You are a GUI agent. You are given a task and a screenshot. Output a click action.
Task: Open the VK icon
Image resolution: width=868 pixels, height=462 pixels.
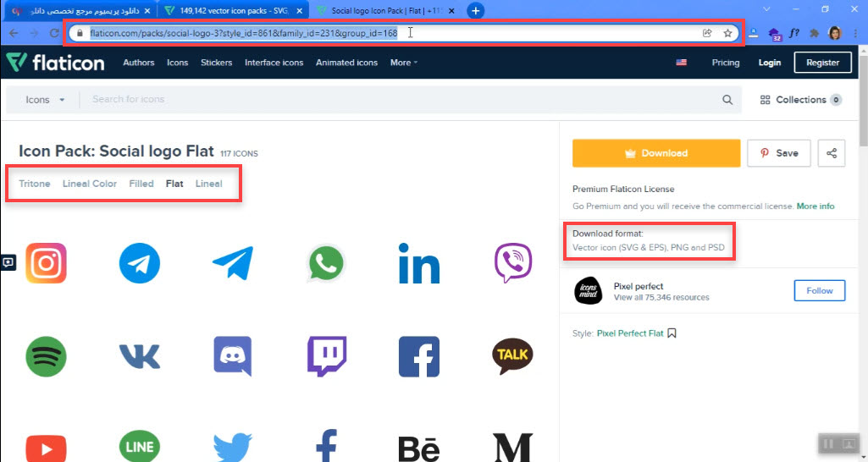pos(140,356)
